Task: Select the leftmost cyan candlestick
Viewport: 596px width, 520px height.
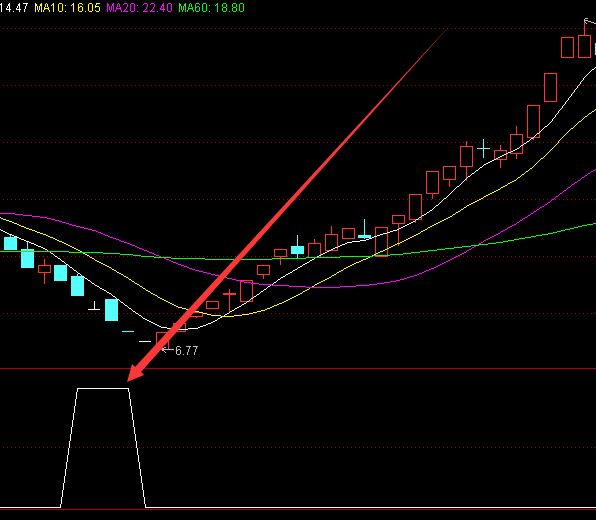Action: (x=10, y=243)
